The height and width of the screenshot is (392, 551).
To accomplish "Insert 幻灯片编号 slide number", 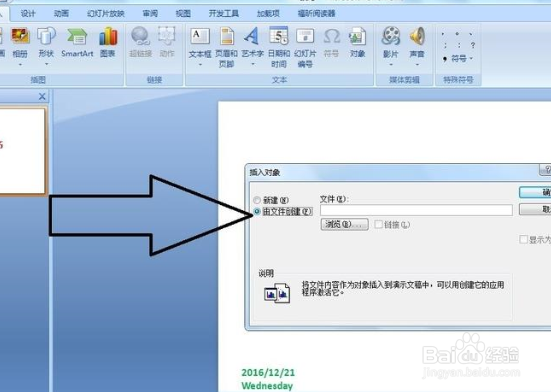I will pos(305,47).
